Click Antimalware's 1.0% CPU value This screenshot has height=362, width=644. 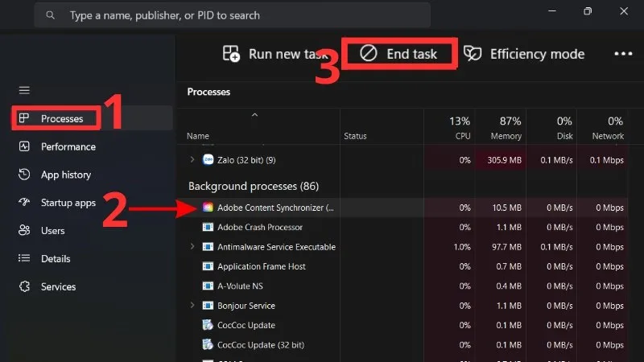pyautogui.click(x=462, y=247)
